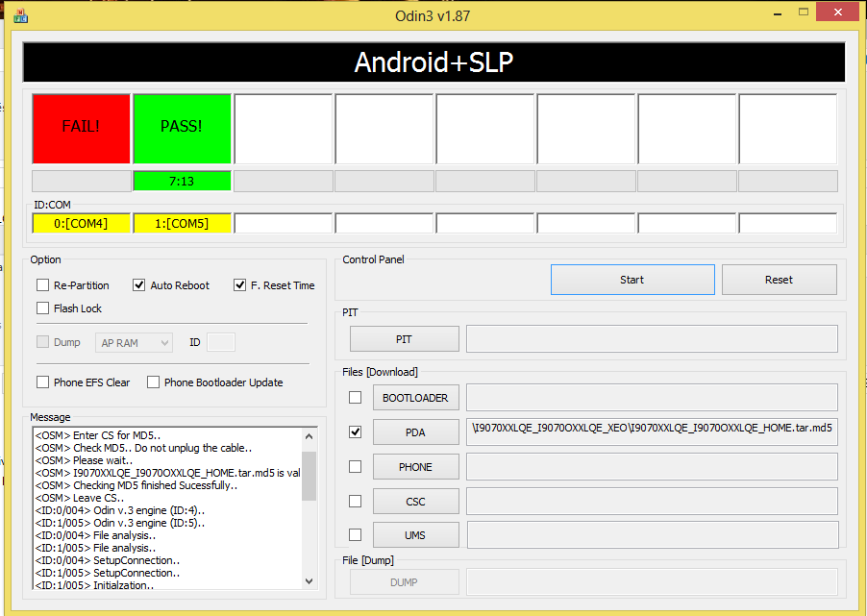
Task: Check the PHONE file checkbox
Action: [x=355, y=467]
